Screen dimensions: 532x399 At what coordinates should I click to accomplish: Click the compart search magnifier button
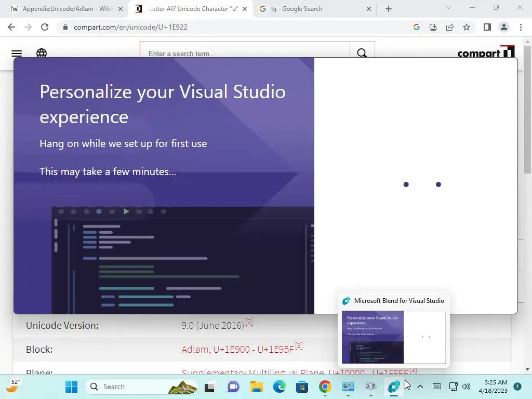362,53
